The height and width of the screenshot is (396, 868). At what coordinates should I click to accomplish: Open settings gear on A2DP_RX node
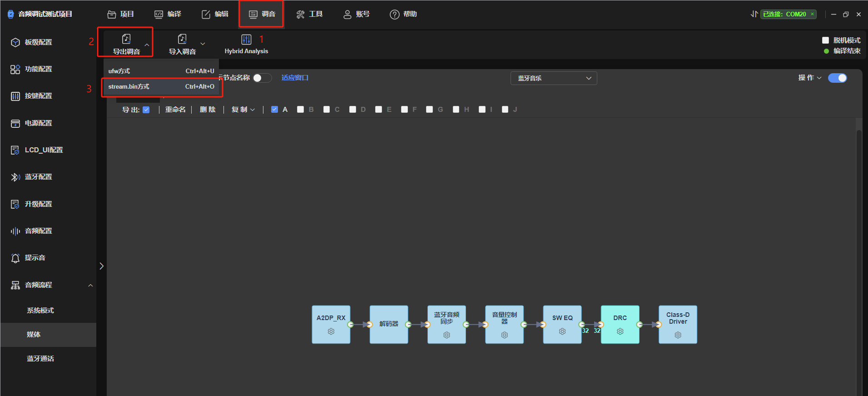pyautogui.click(x=331, y=331)
